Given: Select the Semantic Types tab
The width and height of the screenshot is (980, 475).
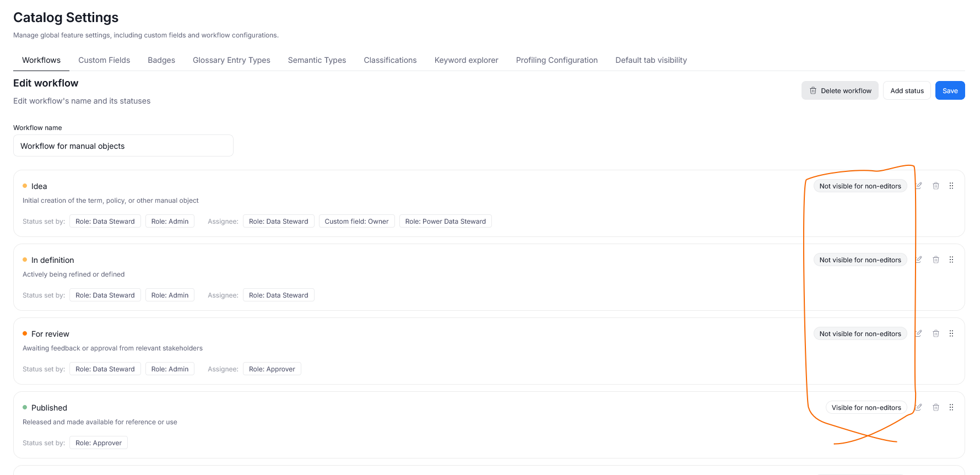Looking at the screenshot, I should (317, 60).
